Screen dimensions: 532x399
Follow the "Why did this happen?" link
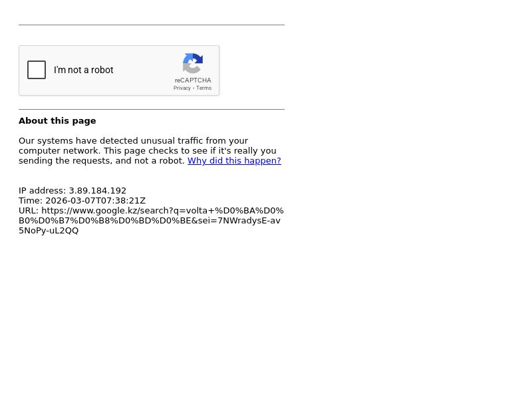tap(234, 160)
